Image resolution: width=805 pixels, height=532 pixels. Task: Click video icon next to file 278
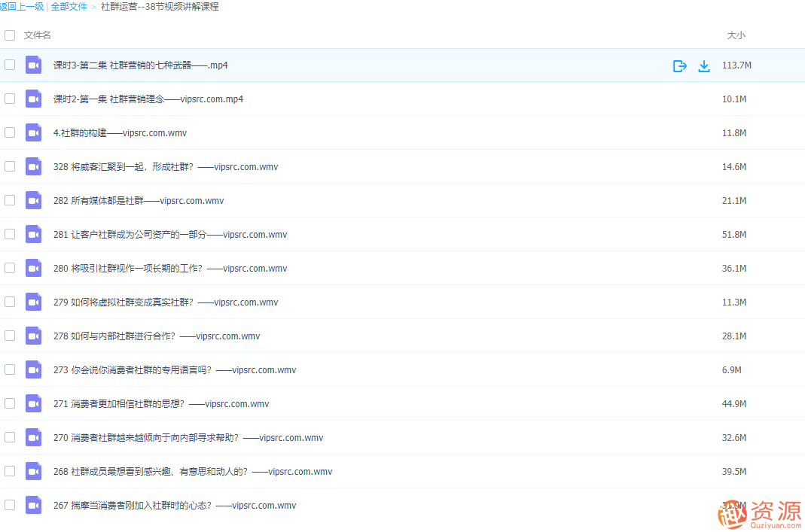tap(33, 336)
